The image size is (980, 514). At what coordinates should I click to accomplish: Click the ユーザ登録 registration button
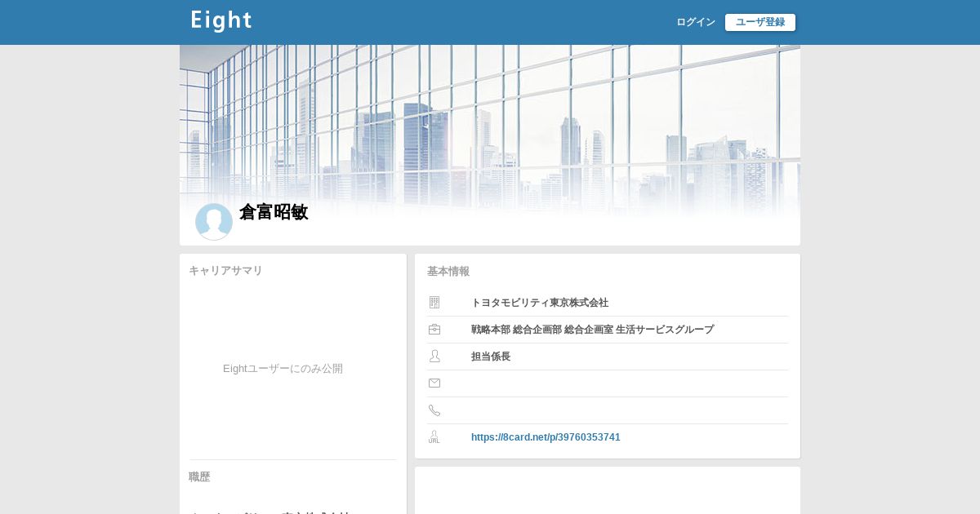pos(760,22)
